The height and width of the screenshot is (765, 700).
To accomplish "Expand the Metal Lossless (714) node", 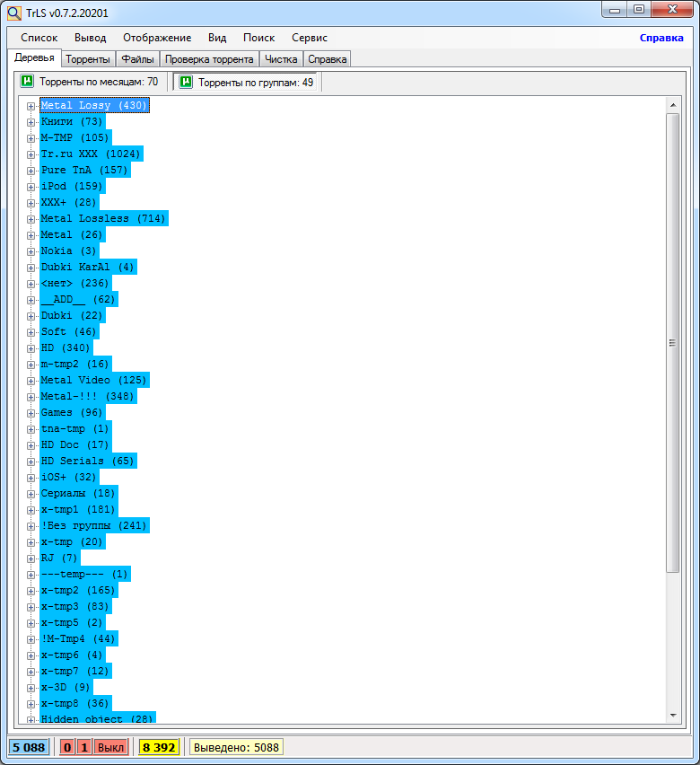I will click(31, 219).
